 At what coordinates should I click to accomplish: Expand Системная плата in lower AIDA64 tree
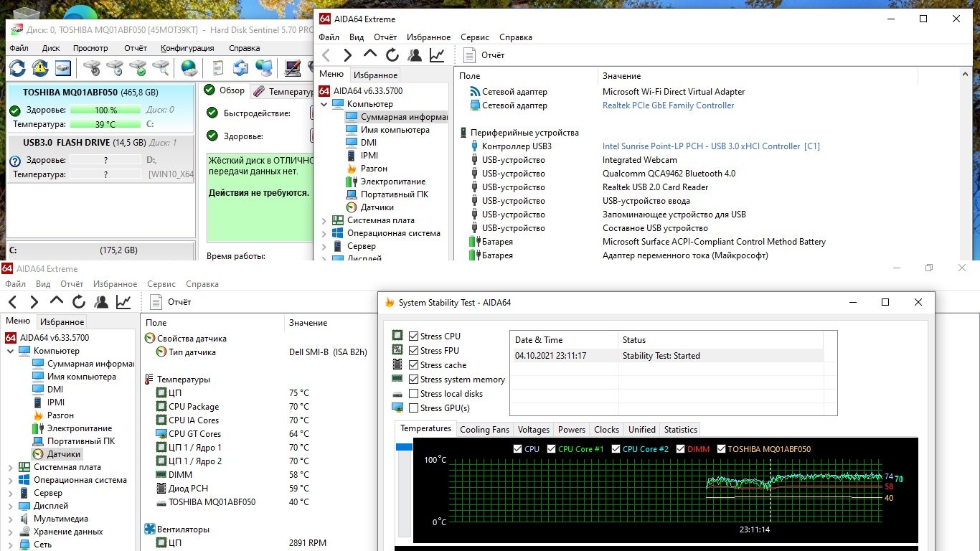point(10,468)
